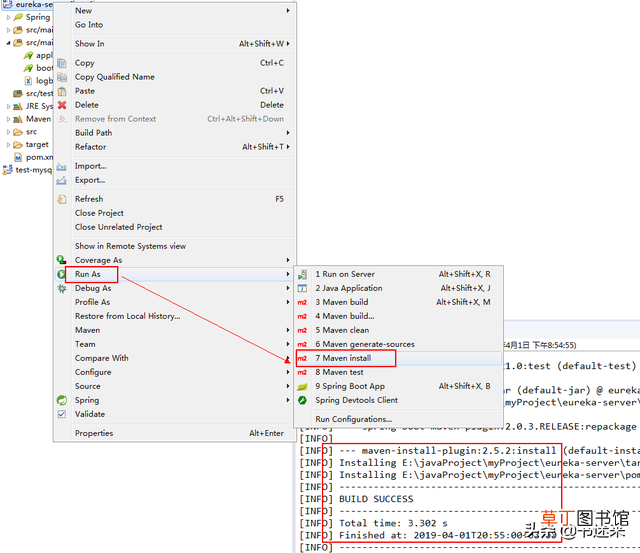
Task: Click the Spring green leaf menu icon
Action: tap(62, 400)
